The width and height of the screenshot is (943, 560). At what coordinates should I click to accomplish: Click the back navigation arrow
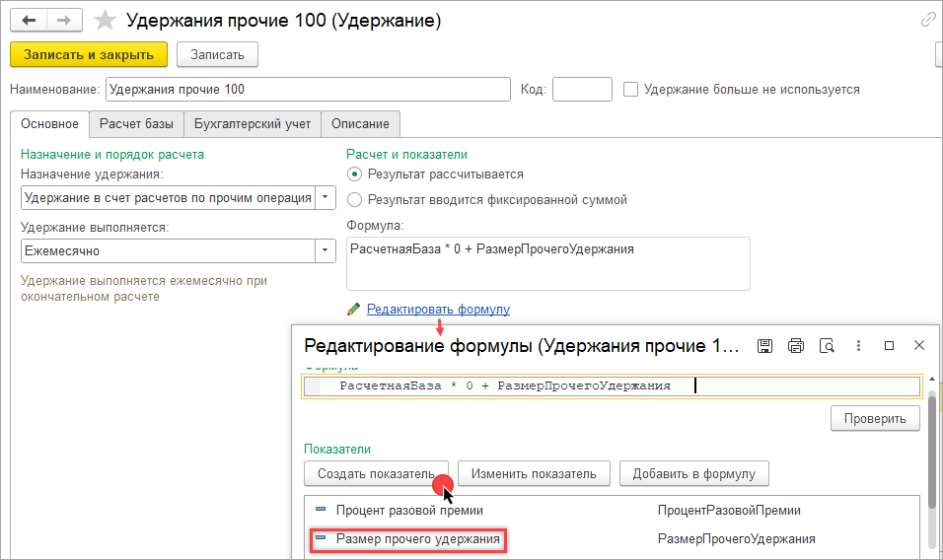point(29,20)
